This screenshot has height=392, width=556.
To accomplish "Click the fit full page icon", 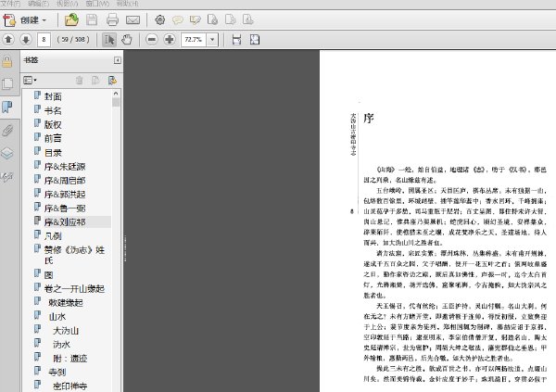I will (255, 39).
